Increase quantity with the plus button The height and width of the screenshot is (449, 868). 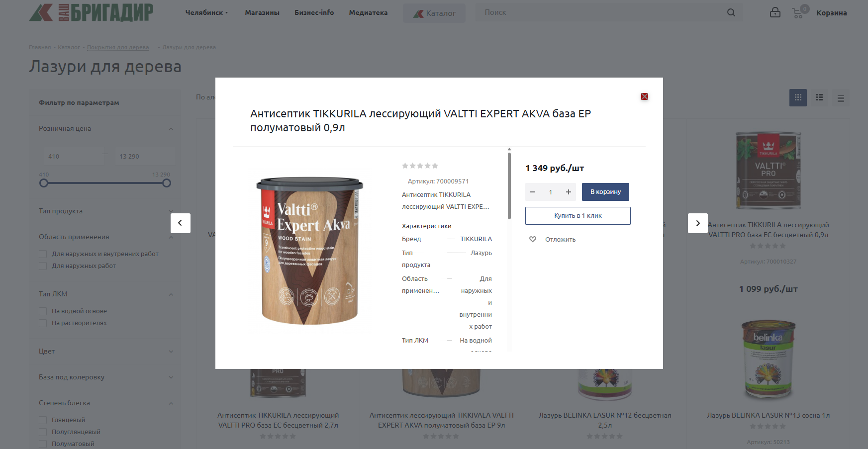click(568, 192)
